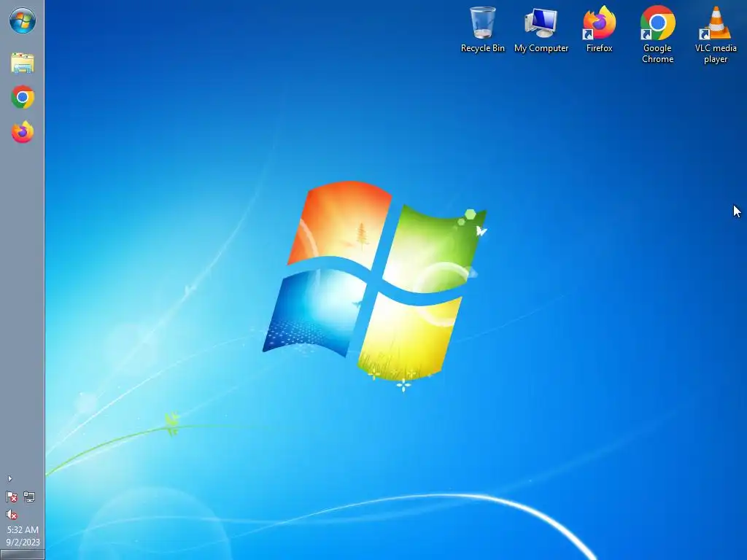The height and width of the screenshot is (560, 747).
Task: Select the My Computer desktop icon
Action: [x=541, y=29]
